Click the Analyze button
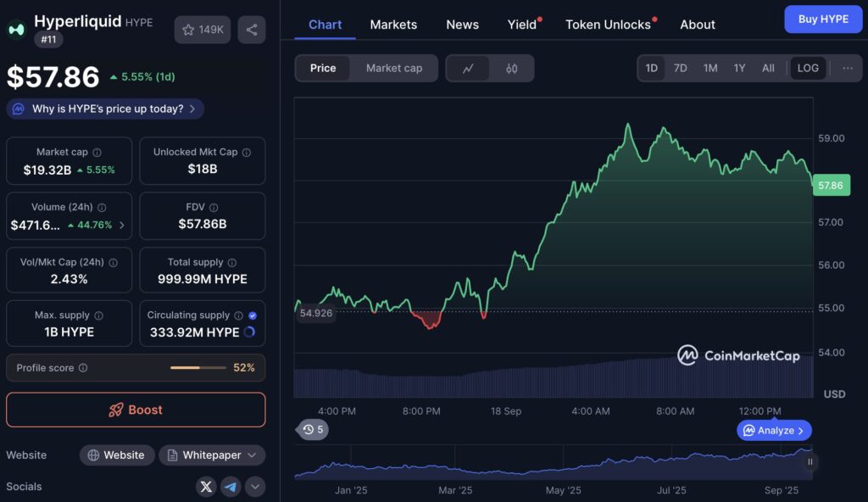Screen dimensions: 868x502 [x=774, y=431]
